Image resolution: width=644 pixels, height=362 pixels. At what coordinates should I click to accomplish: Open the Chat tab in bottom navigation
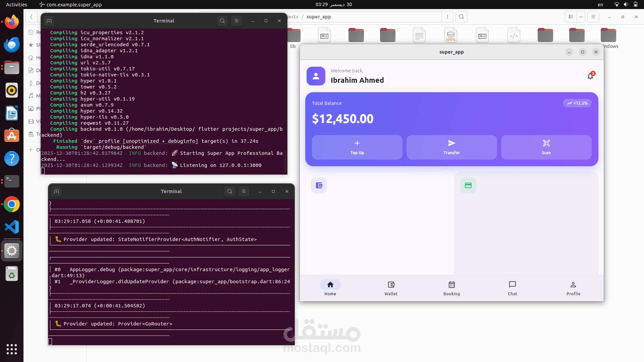(x=512, y=288)
